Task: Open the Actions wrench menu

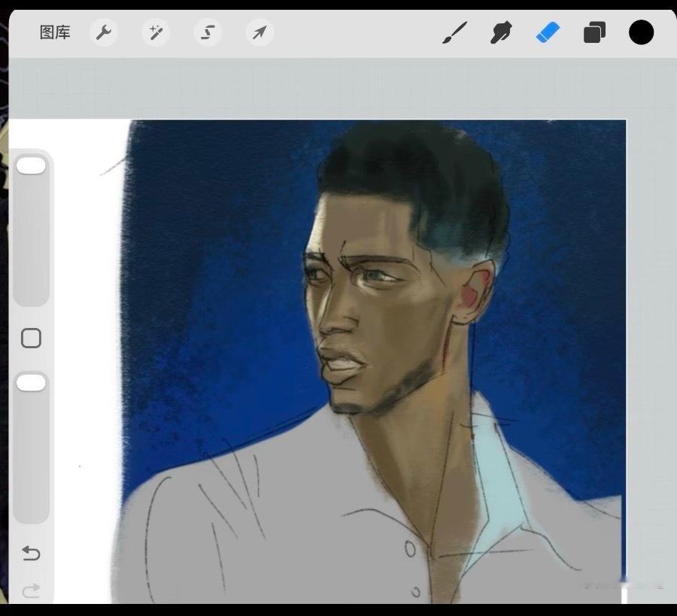Action: [104, 32]
